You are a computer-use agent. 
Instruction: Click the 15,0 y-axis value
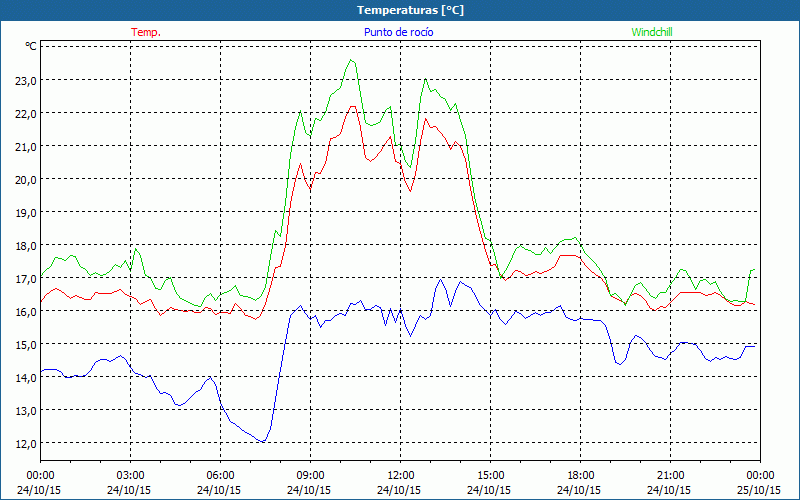click(27, 345)
